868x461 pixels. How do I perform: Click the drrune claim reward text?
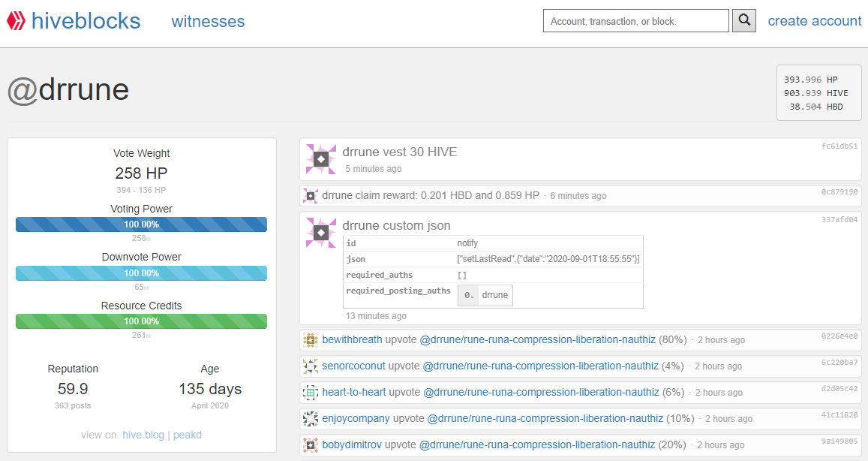431,196
